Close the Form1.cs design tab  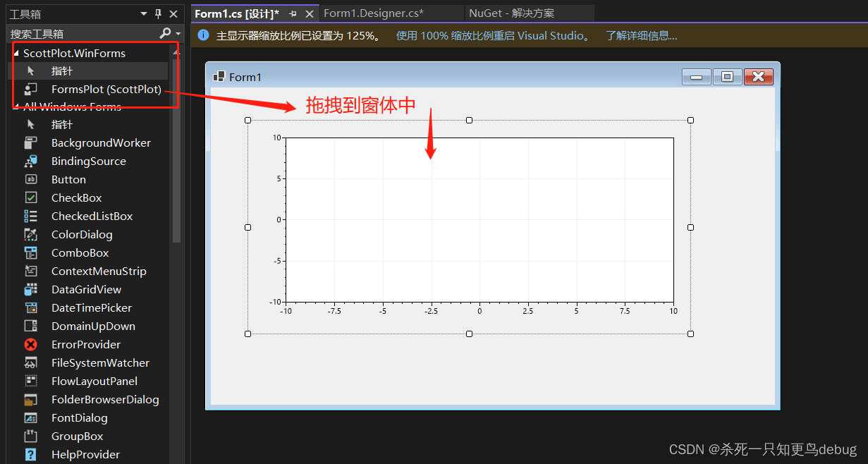click(309, 13)
